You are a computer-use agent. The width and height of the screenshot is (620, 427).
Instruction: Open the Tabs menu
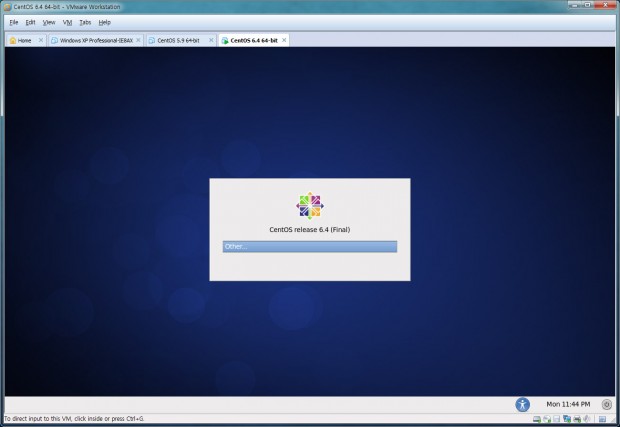pyautogui.click(x=85, y=21)
